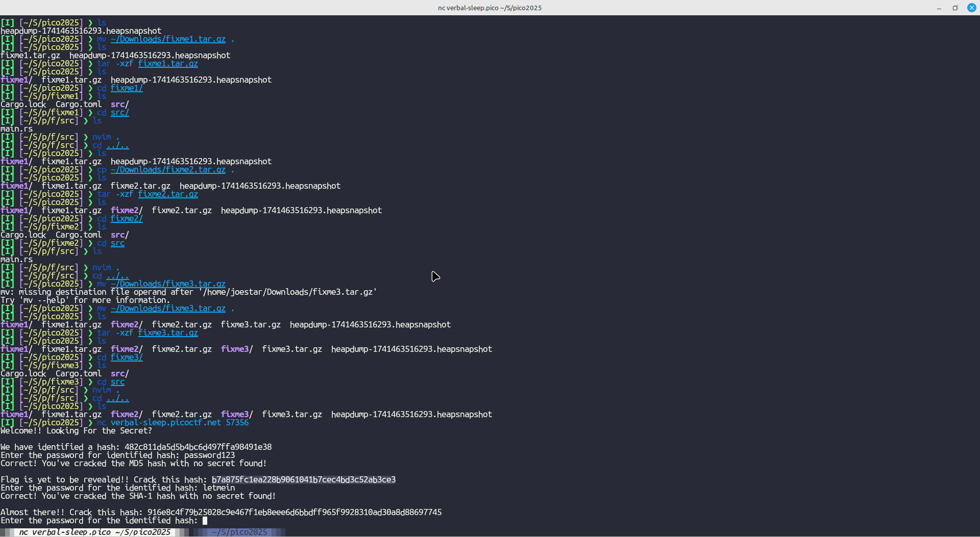980x537 pixels.
Task: Click the highlighted SHA-1 hash b7a875fc…
Action: click(303, 480)
